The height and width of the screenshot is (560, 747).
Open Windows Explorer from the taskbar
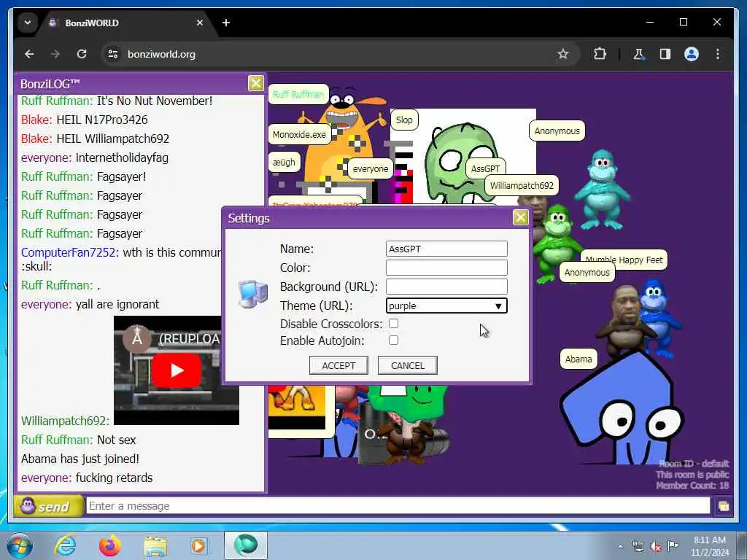[x=155, y=545]
